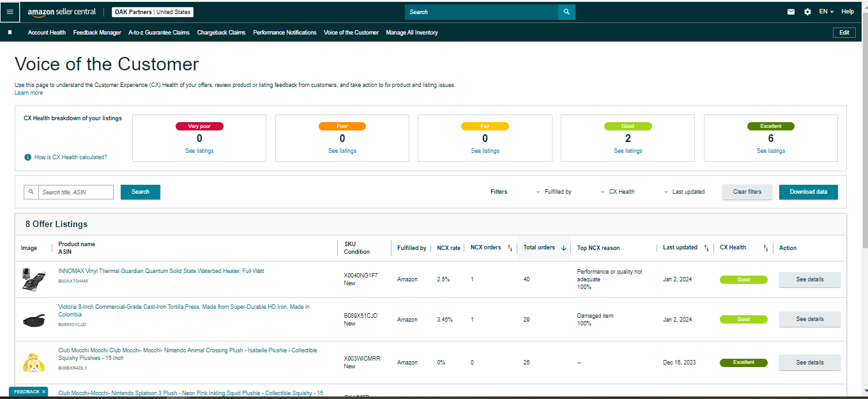Image resolution: width=868 pixels, height=399 pixels.
Task: Click the bookmark flag icon
Action: tap(10, 33)
